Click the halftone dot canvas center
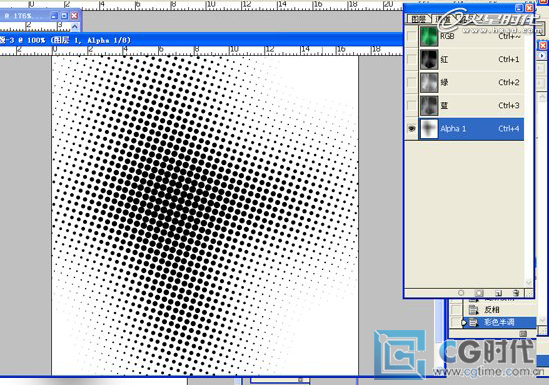Image resolution: width=549 pixels, height=385 pixels. tap(205, 215)
